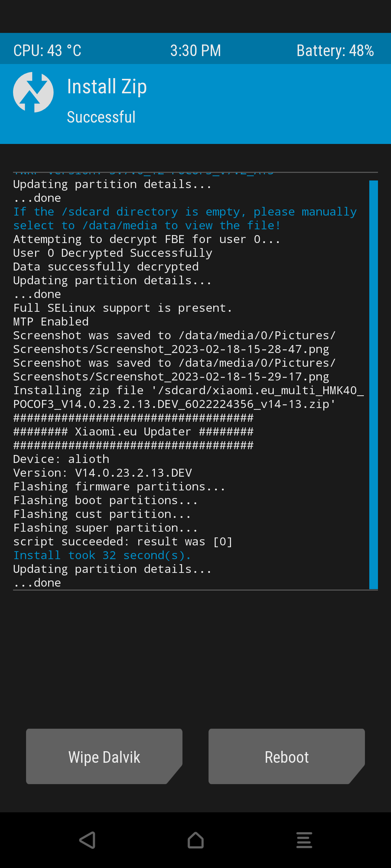This screenshot has width=391, height=868.
Task: Go back using the triangle navigation icon
Action: pos(87,840)
